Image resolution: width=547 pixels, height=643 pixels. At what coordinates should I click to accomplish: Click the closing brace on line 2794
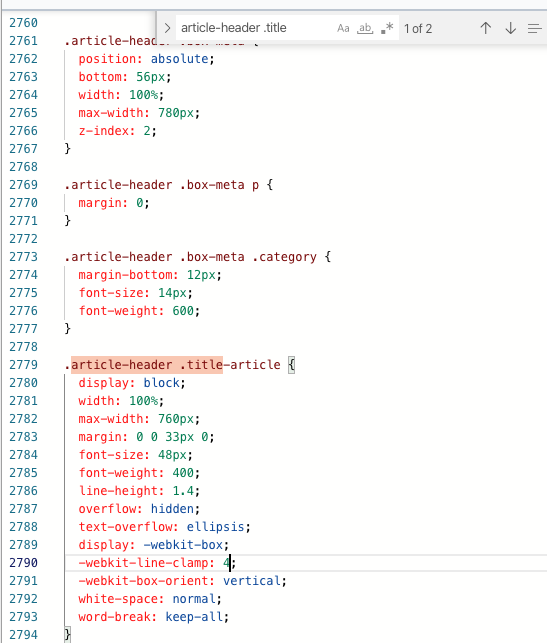[x=68, y=635]
